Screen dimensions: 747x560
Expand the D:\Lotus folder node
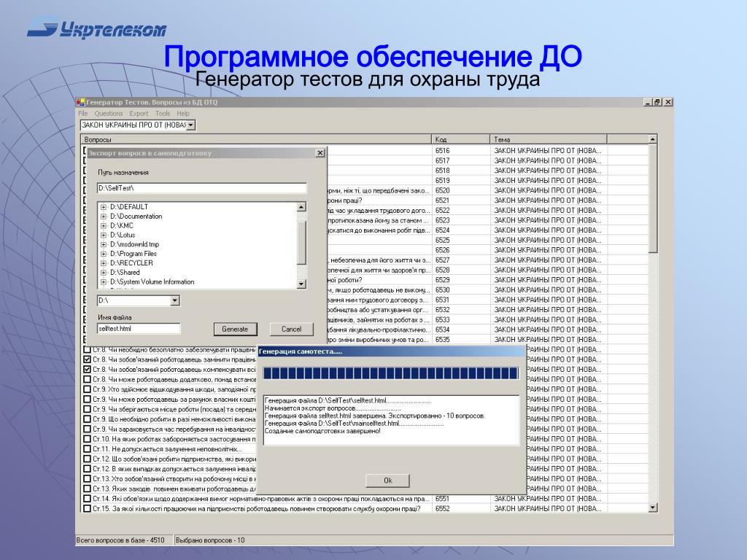(104, 236)
